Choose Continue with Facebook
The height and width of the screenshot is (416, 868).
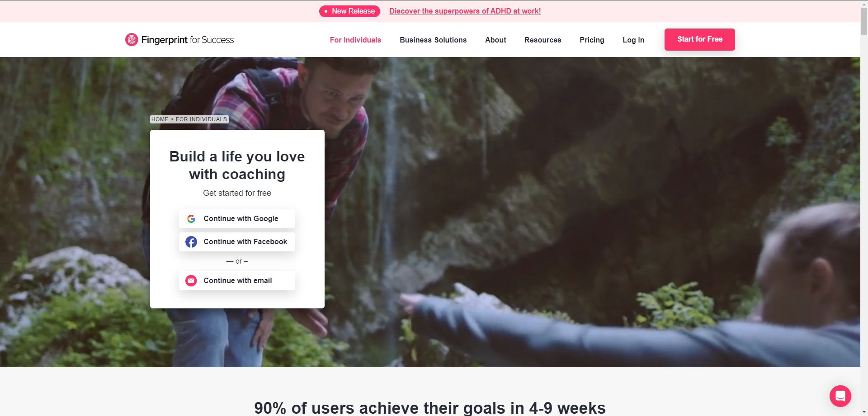237,242
